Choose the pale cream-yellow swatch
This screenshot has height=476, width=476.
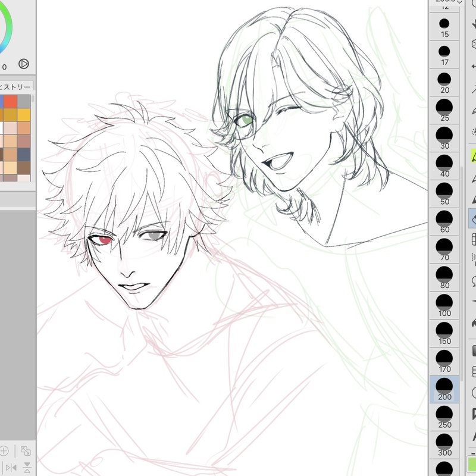coord(10,168)
